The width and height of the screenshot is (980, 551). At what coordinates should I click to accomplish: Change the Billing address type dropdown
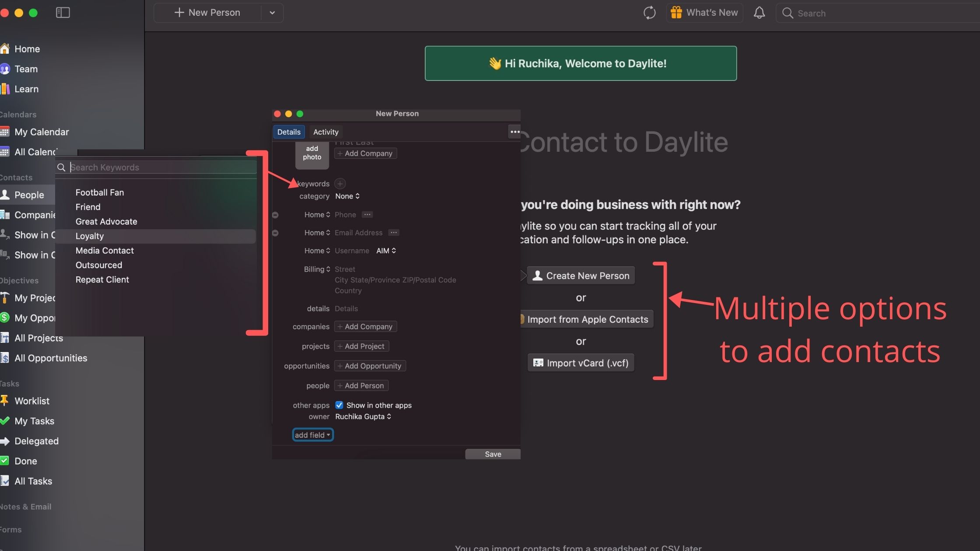click(x=317, y=269)
